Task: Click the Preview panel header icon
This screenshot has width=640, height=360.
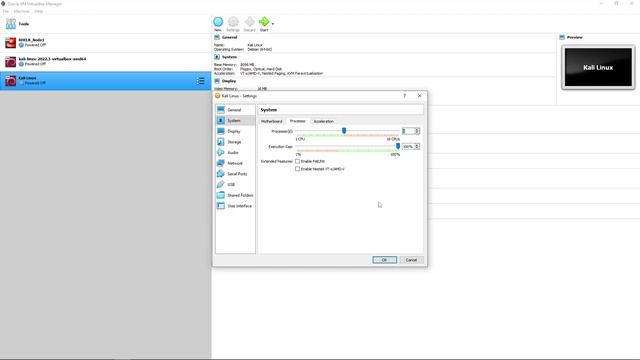Action: tap(562, 37)
